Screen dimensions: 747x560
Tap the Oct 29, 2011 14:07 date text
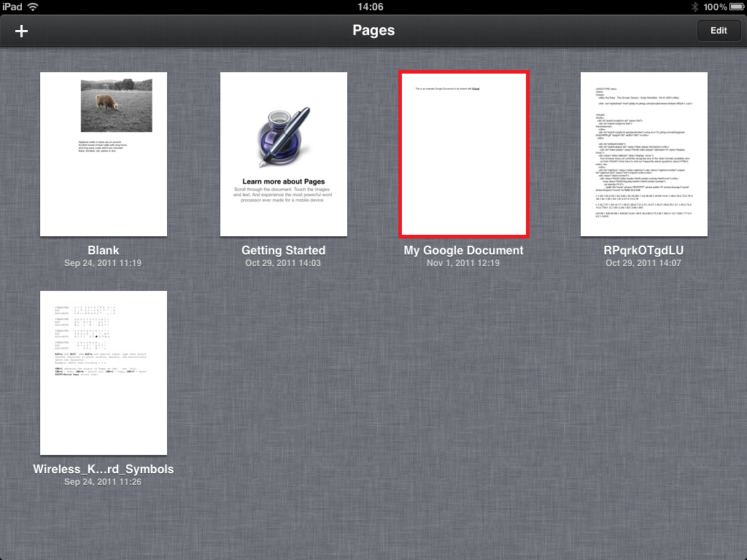643,263
